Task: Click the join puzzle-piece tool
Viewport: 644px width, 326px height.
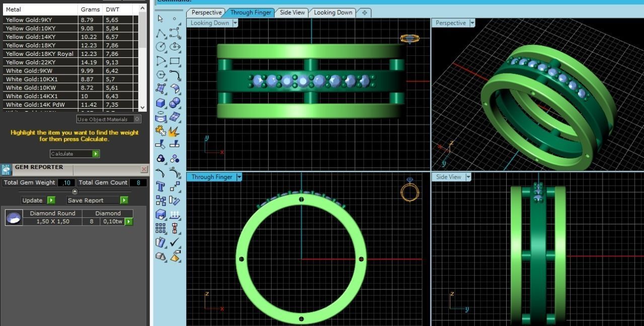Action: click(160, 131)
